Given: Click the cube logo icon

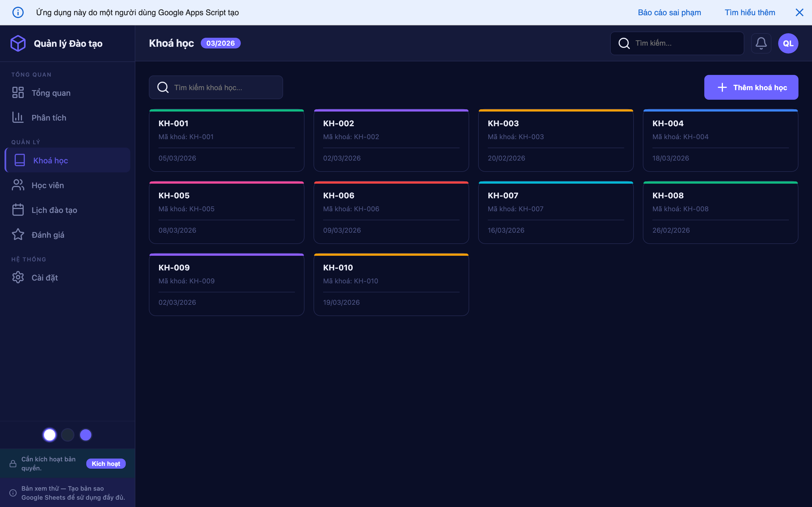Looking at the screenshot, I should (18, 43).
